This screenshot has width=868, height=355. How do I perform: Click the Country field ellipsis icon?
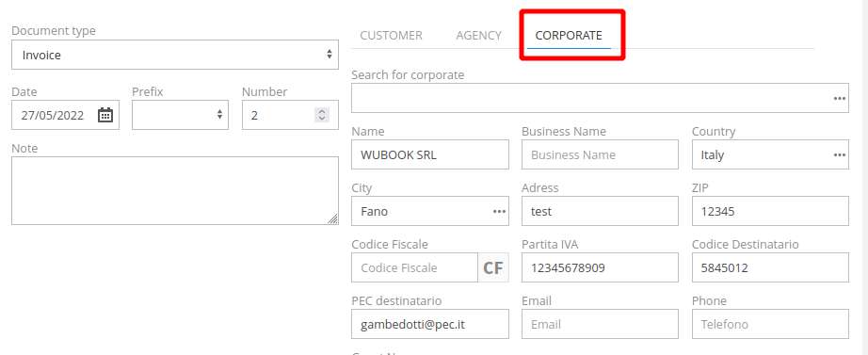[x=839, y=155]
